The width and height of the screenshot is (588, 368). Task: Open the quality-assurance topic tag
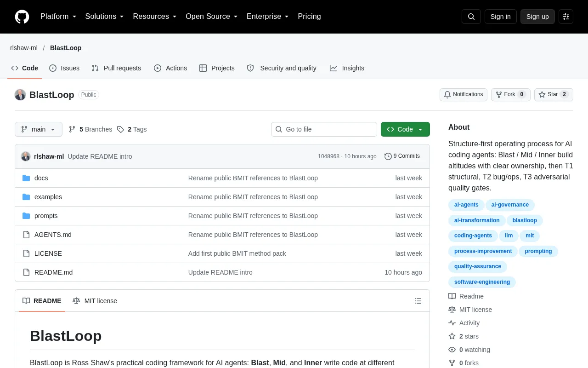click(x=478, y=266)
